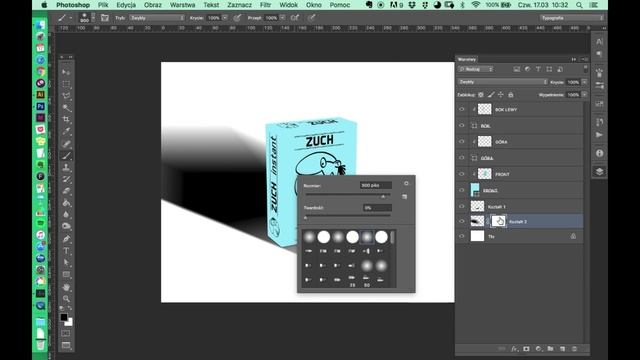Open the workspace Typografia dropdown

click(572, 18)
